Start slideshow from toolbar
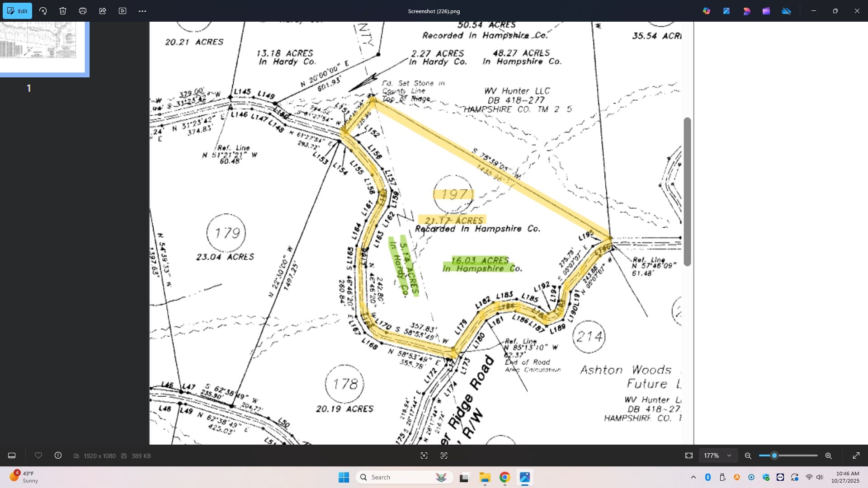 (123, 11)
